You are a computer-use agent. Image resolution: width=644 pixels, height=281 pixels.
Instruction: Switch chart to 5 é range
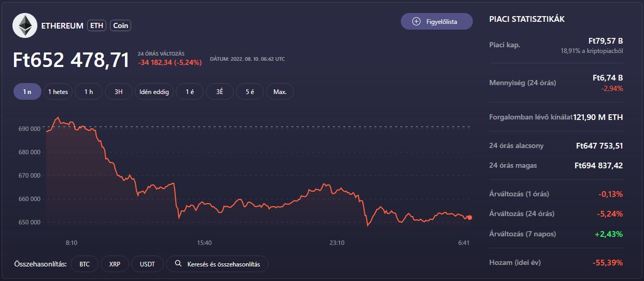250,92
